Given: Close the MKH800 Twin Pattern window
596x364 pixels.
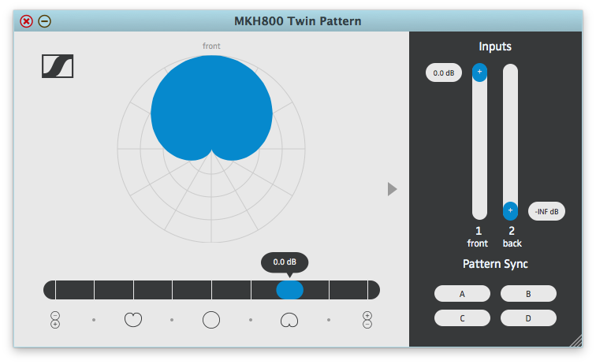Looking at the screenshot, I should tap(26, 21).
